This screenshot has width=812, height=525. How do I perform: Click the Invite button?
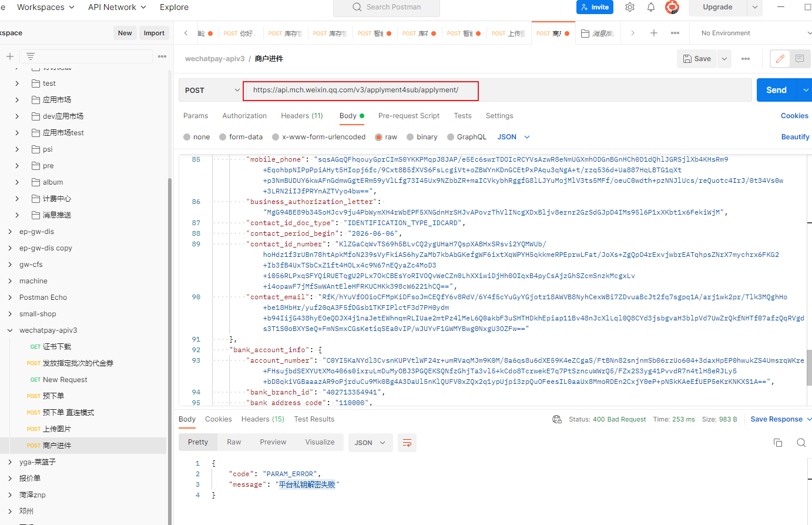595,7
